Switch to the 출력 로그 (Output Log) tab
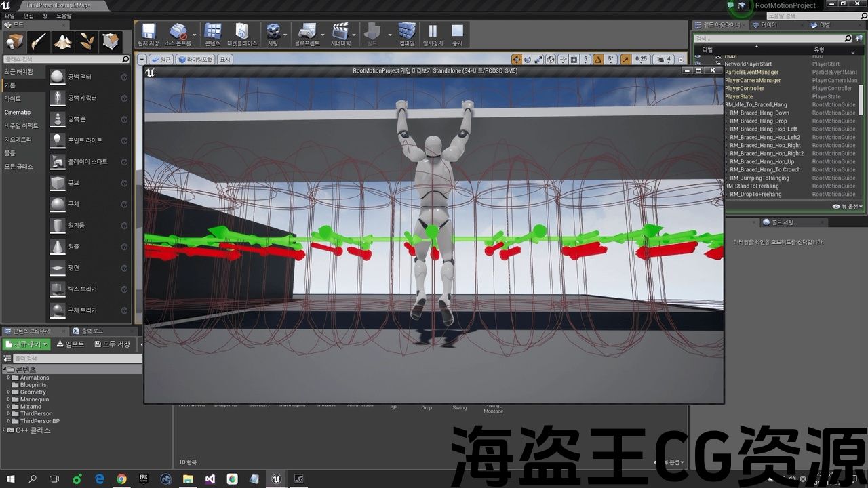Screen dimensions: 868x488 pos(92,331)
